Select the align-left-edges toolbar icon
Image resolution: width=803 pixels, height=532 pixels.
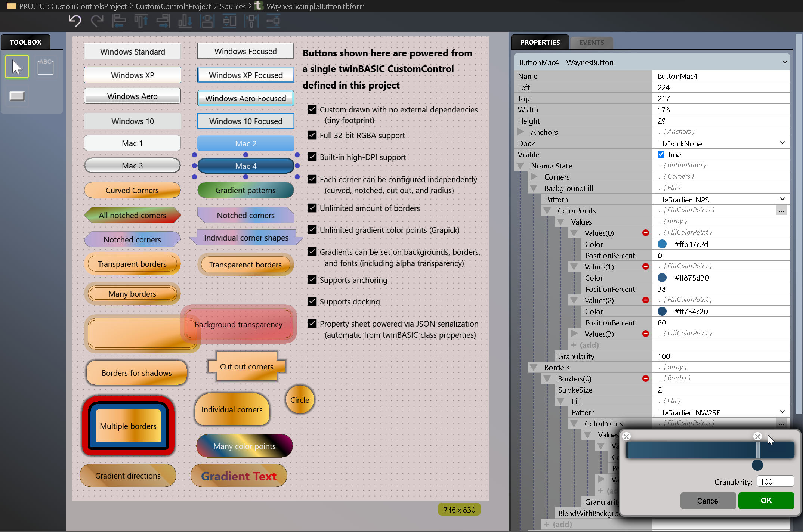119,21
